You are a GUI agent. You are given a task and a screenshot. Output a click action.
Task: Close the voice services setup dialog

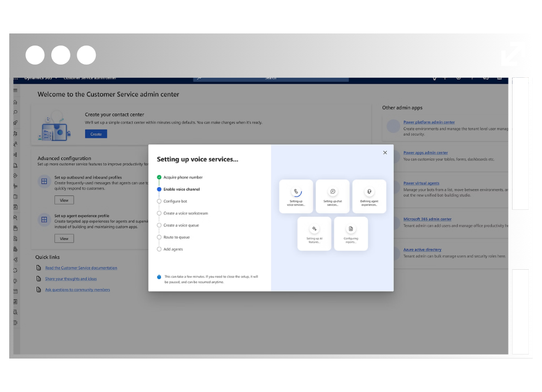[385, 152]
